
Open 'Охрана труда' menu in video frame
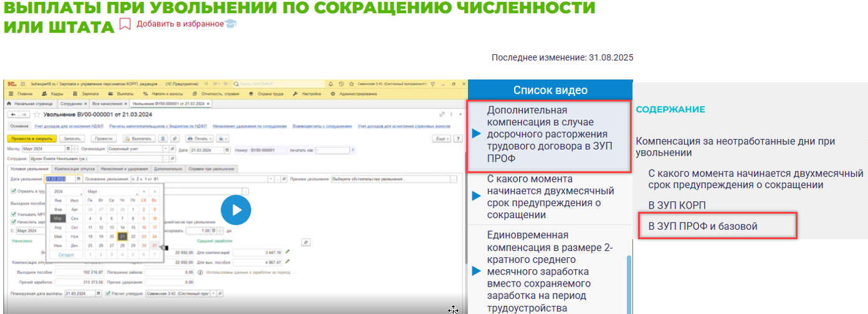click(x=267, y=93)
